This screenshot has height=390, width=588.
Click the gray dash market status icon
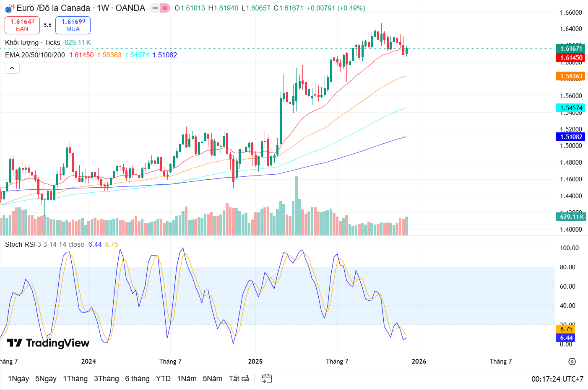(155, 8)
